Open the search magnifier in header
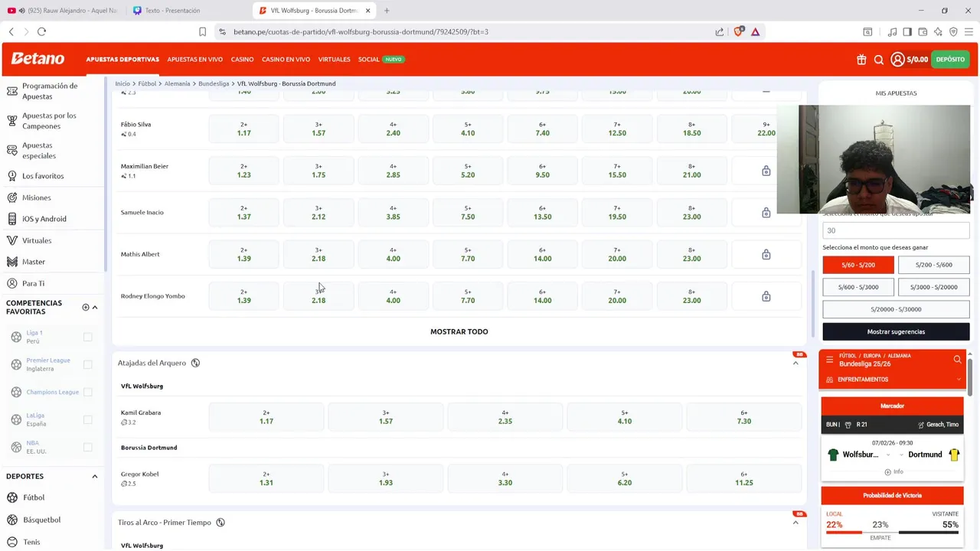The width and height of the screenshot is (980, 551). pyautogui.click(x=879, y=60)
